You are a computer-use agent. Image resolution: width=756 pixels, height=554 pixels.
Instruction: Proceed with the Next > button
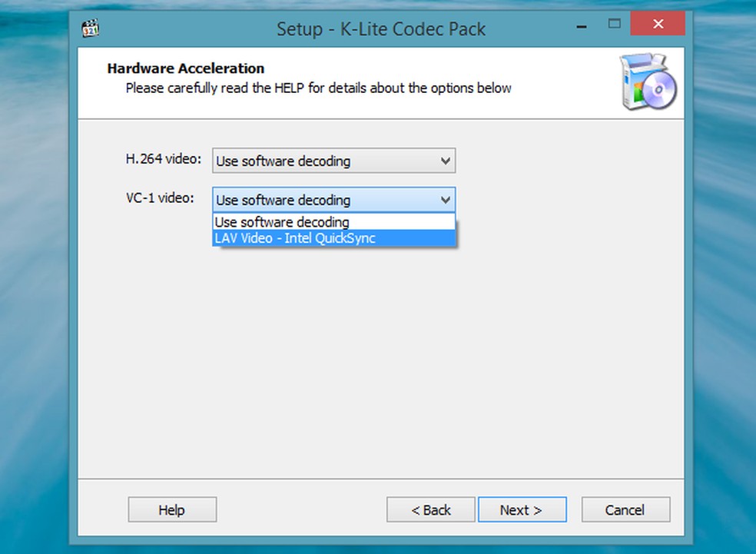(522, 509)
